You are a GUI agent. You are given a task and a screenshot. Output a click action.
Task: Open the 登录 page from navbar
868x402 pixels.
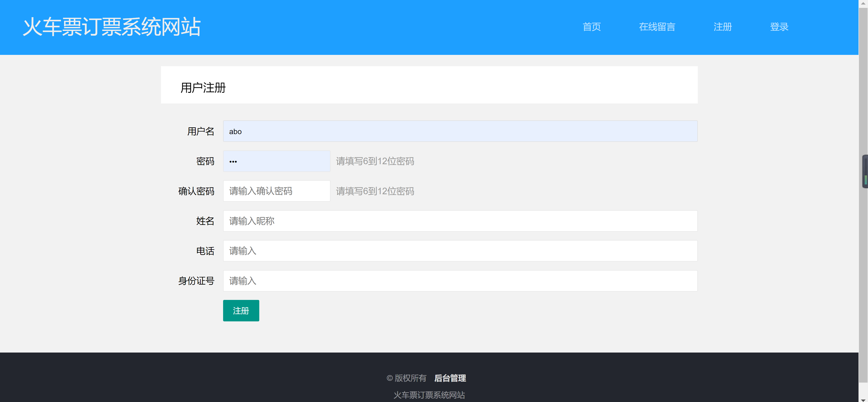point(779,27)
